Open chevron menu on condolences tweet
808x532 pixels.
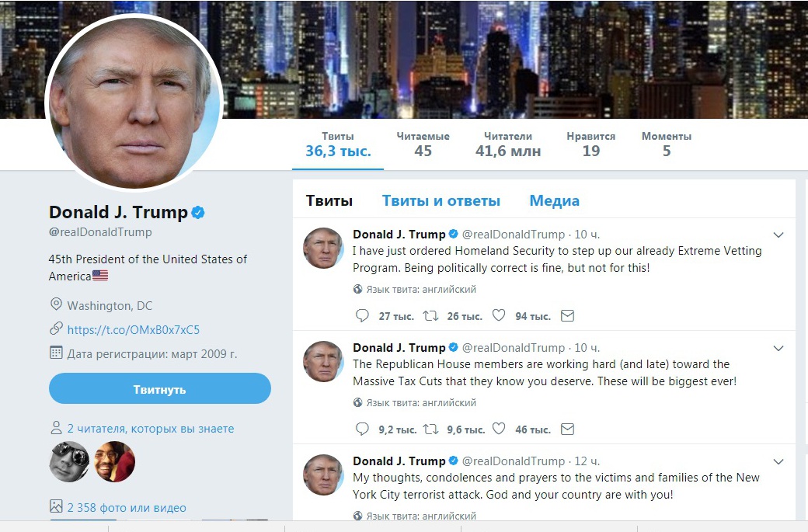[778, 461]
